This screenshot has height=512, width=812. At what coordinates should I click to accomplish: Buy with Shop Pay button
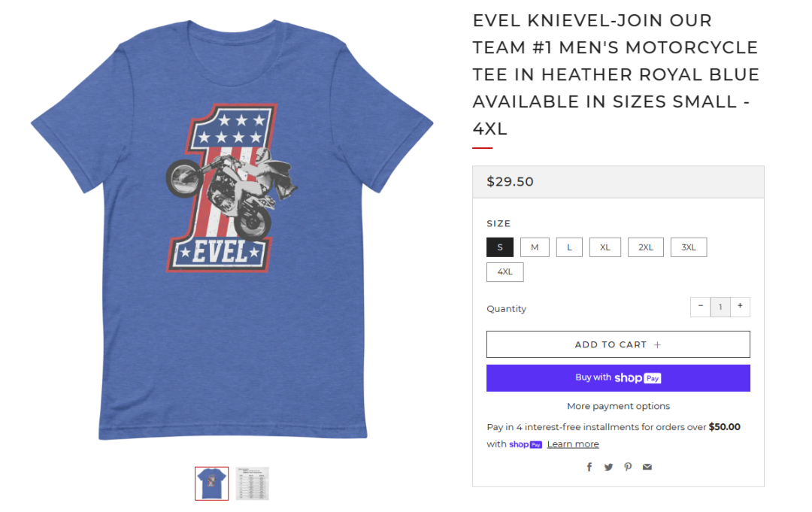[618, 378]
